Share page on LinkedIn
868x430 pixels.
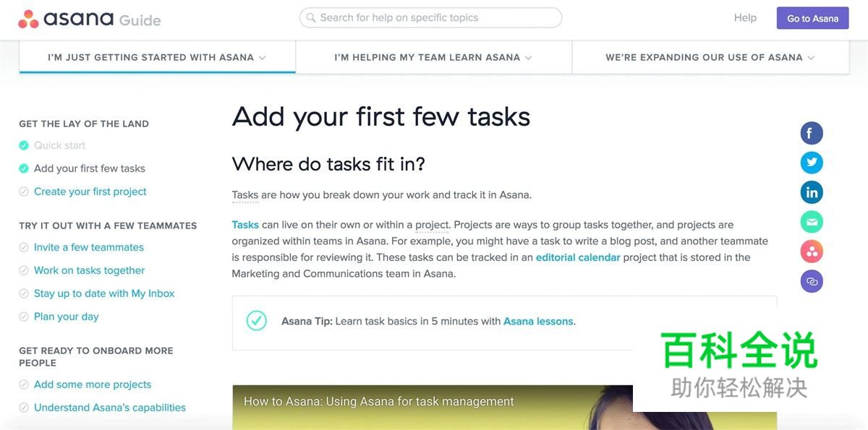click(x=812, y=192)
